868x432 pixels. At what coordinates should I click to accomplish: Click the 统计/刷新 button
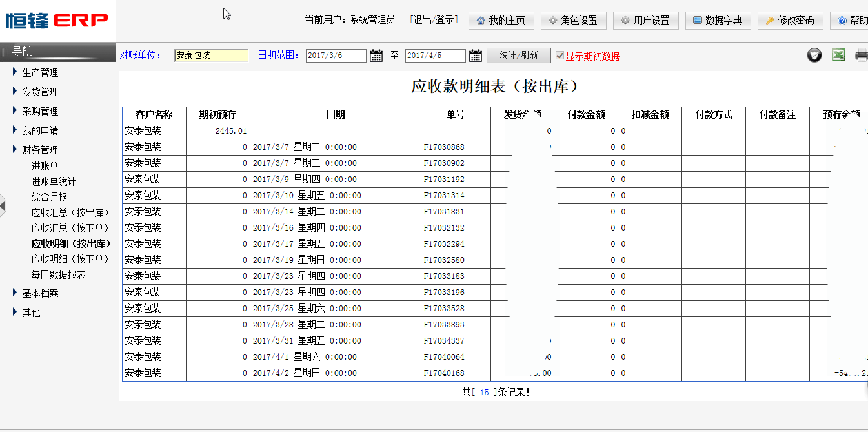click(518, 56)
